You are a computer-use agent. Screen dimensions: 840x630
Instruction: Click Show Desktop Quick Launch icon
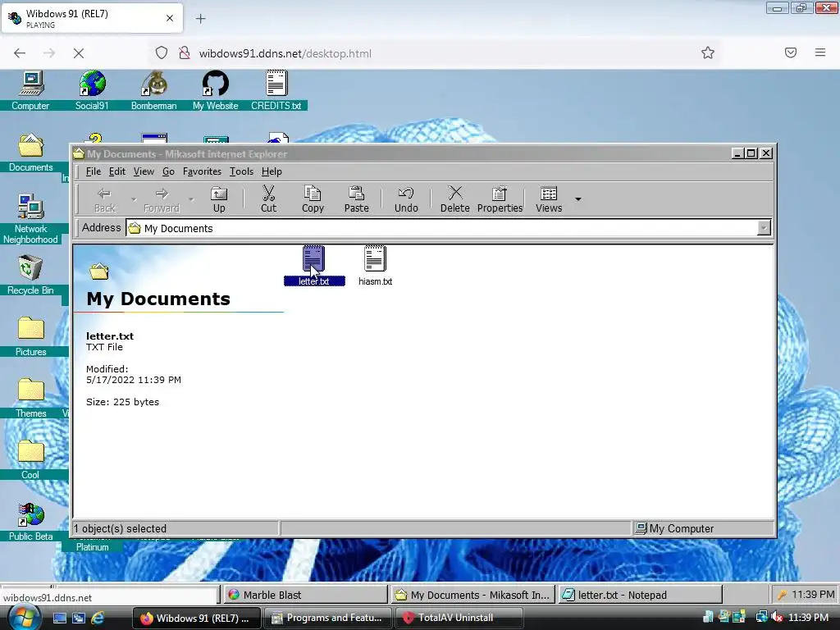point(59,618)
